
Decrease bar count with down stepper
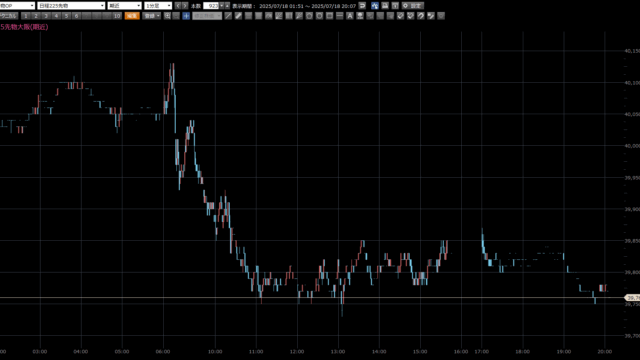(x=222, y=6)
